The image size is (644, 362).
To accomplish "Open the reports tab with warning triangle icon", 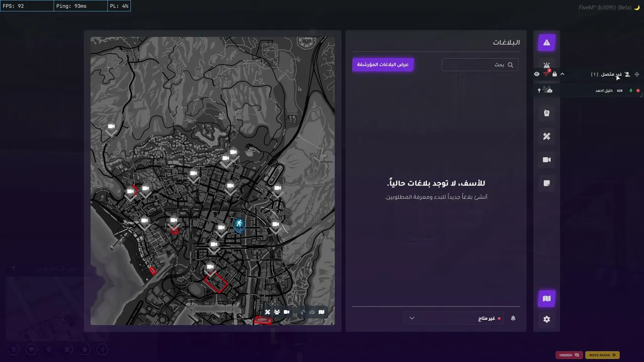I will (546, 43).
